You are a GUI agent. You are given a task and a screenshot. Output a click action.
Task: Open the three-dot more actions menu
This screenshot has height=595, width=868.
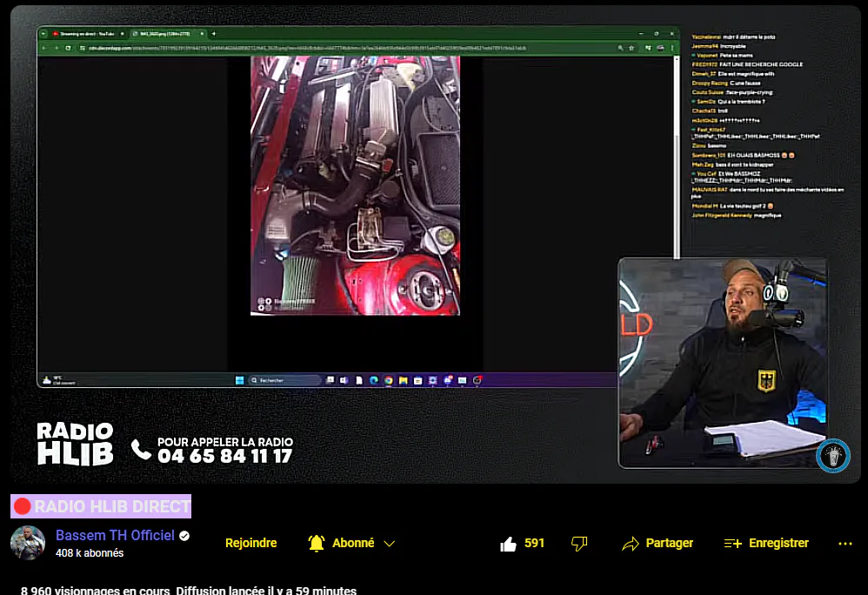845,544
